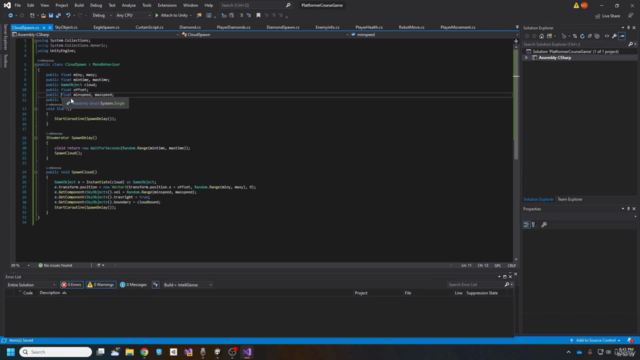Viewport: 640px width, 360px height.
Task: Click the Open File toolbar icon
Action: coord(44,16)
